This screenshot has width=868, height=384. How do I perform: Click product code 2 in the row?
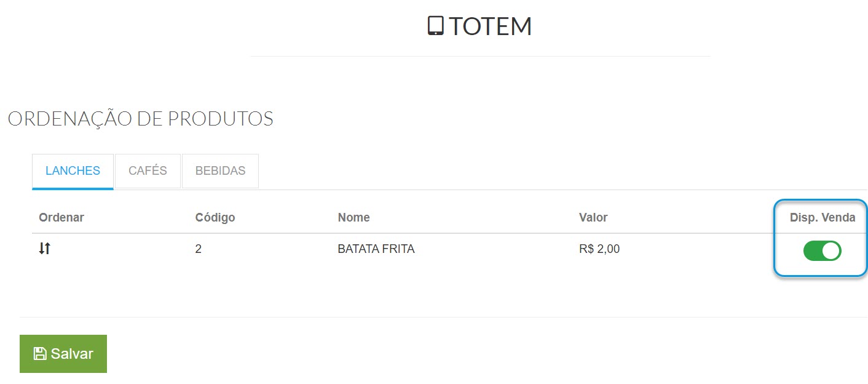199,249
